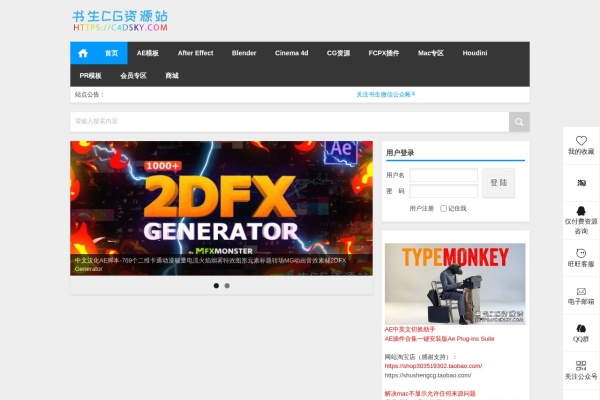Image resolution: width=600 pixels, height=400 pixels.
Task: Open the After Effect menu
Action: [196, 53]
